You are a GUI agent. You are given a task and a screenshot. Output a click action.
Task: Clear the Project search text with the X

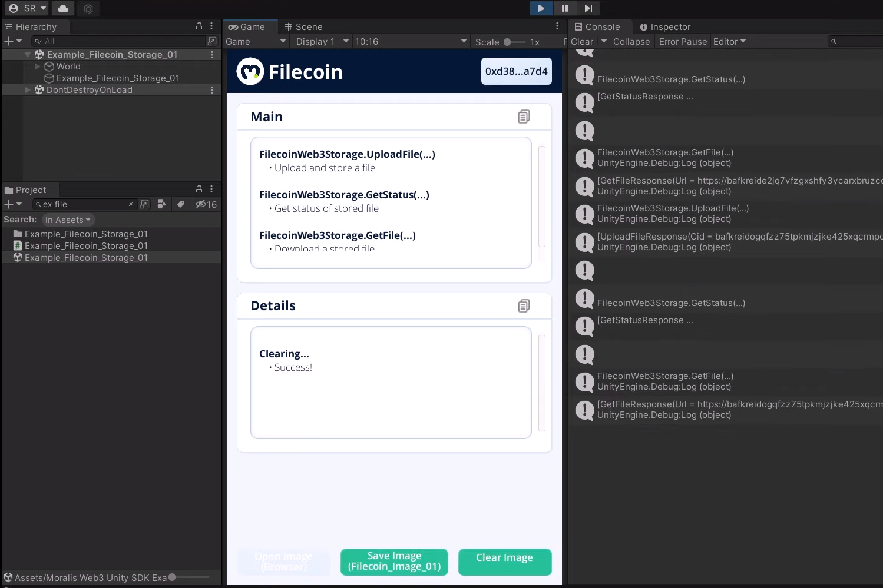tap(131, 204)
